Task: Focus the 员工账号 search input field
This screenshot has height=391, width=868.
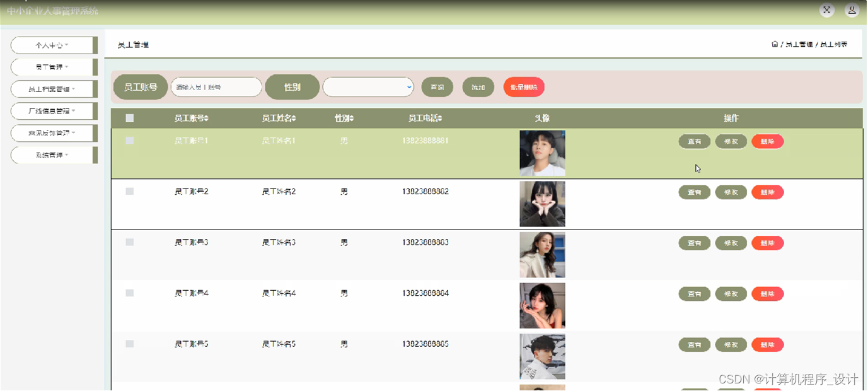Action: (216, 87)
